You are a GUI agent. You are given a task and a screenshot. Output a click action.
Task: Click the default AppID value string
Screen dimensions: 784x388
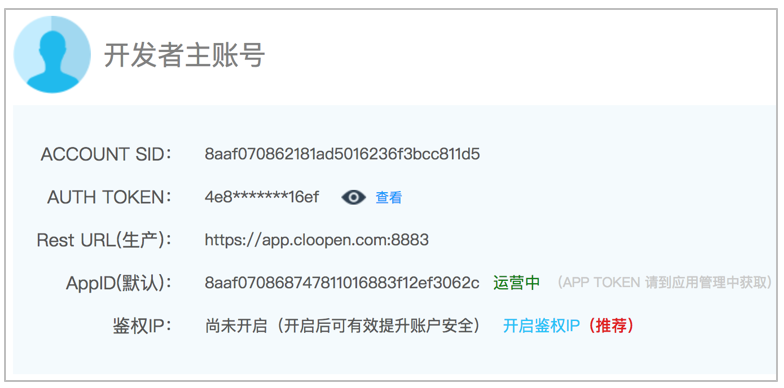click(342, 283)
